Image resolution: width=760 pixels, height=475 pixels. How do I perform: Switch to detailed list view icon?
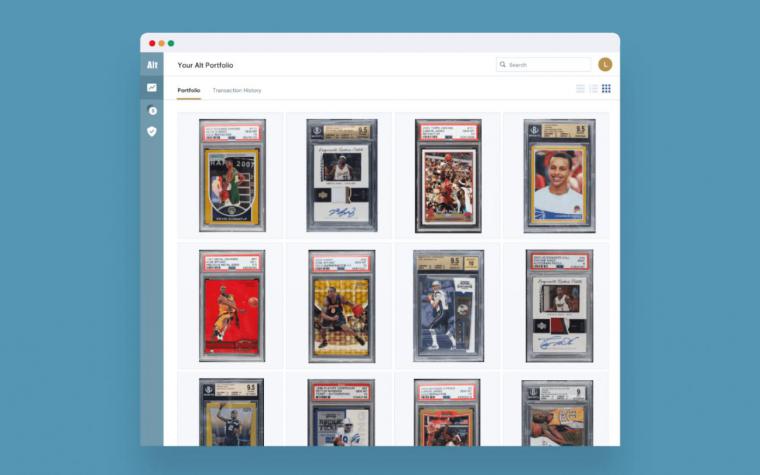click(593, 88)
